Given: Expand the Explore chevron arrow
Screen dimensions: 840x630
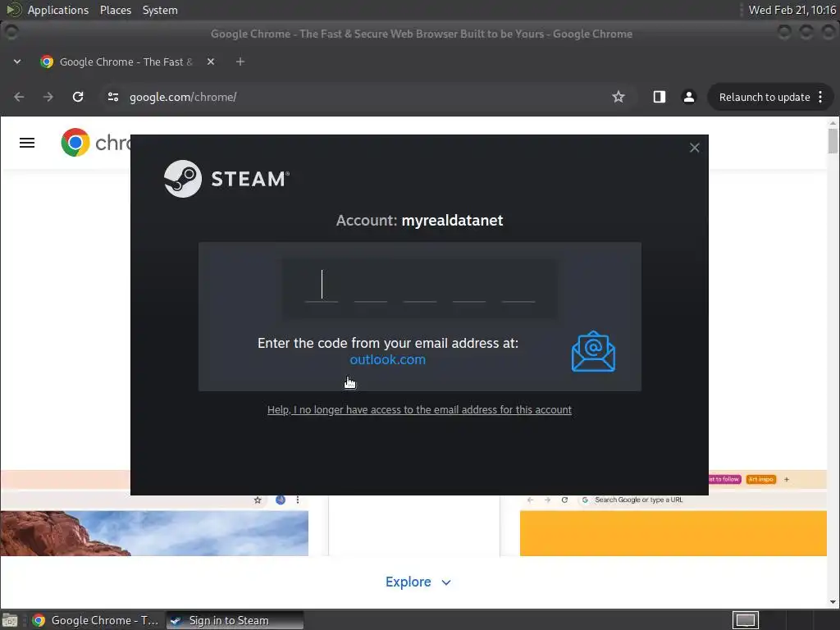Looking at the screenshot, I should point(446,583).
